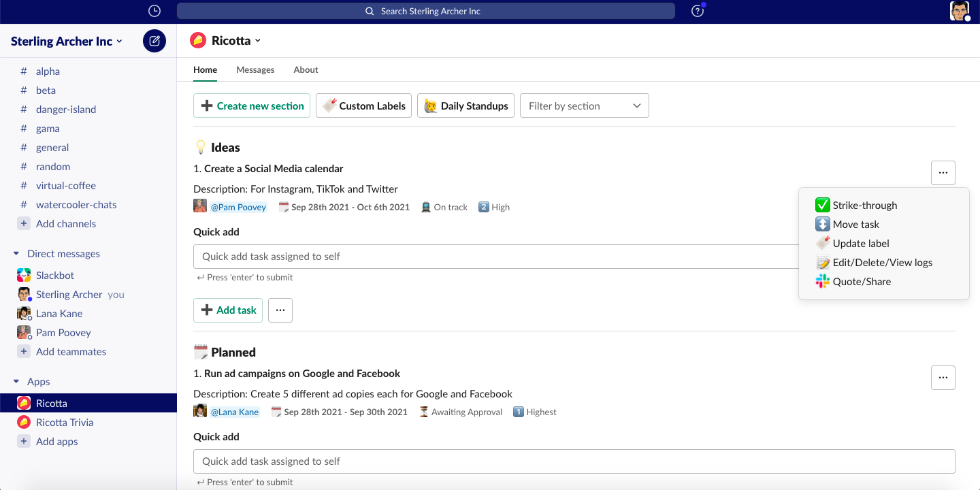Click the compose new message pencil icon
Viewport: 980px width, 490px height.
click(154, 41)
